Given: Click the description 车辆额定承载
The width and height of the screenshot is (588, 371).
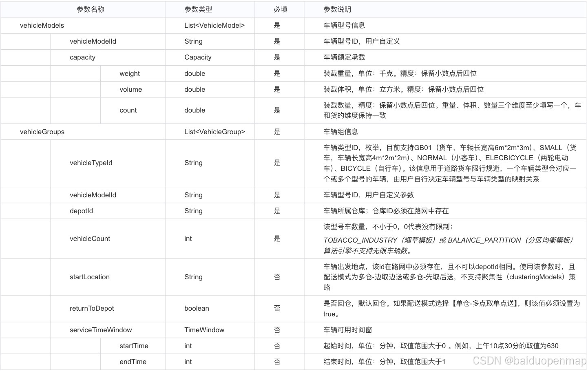Looking at the screenshot, I should coord(344,57).
